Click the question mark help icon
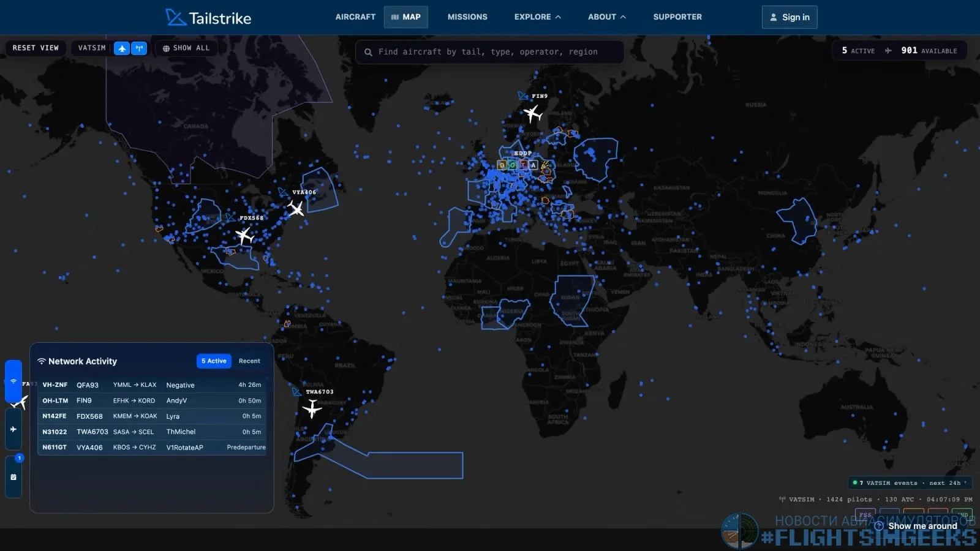 879,526
